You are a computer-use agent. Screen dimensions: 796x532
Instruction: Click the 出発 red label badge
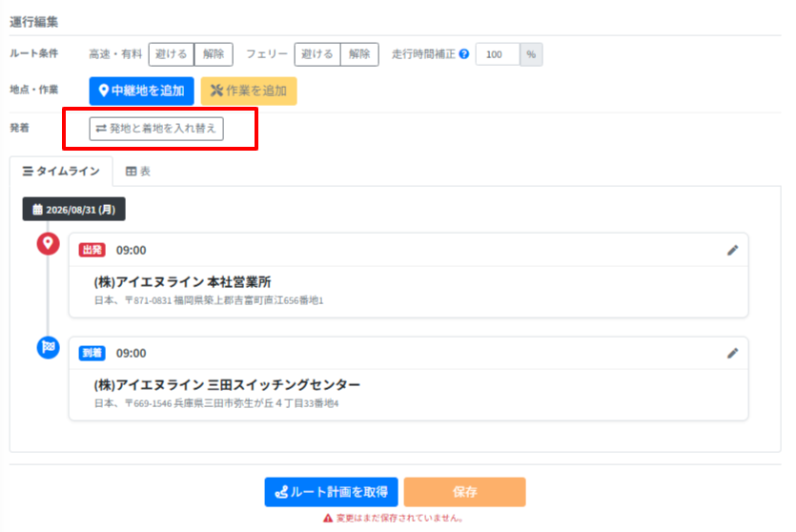coord(92,250)
